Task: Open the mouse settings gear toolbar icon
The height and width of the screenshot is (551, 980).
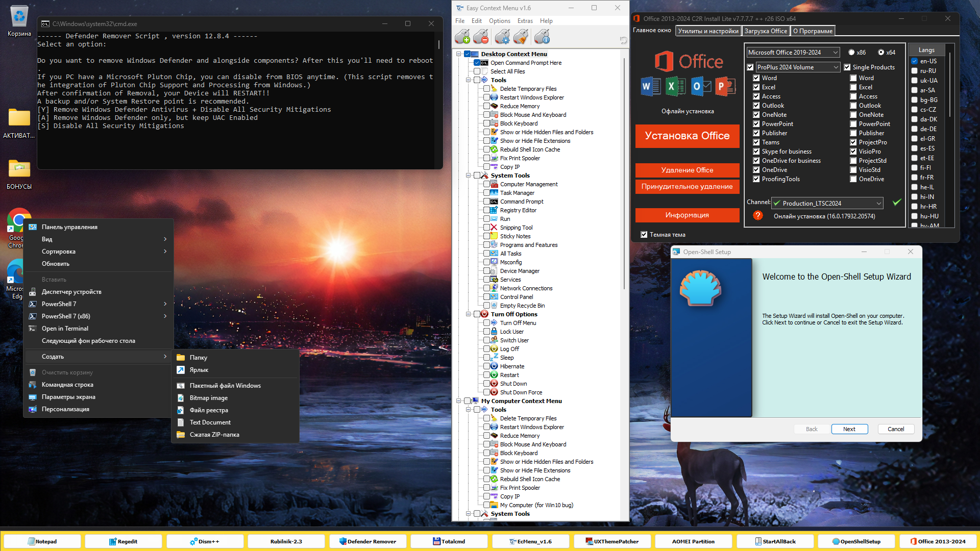Action: pos(502,37)
